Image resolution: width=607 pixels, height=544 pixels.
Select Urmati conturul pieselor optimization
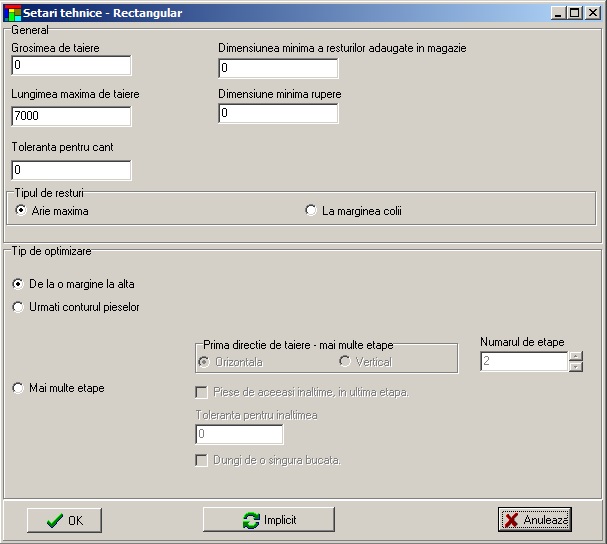point(18,307)
